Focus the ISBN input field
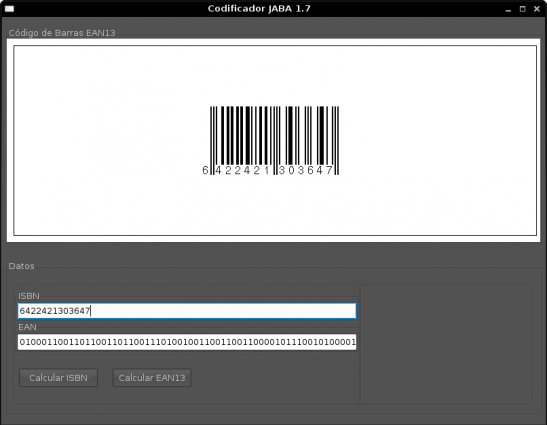This screenshot has width=547, height=425. coord(187,311)
